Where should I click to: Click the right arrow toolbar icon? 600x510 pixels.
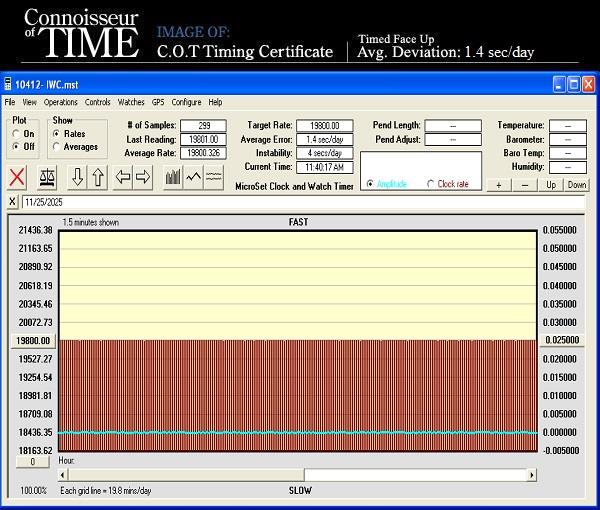tap(143, 178)
